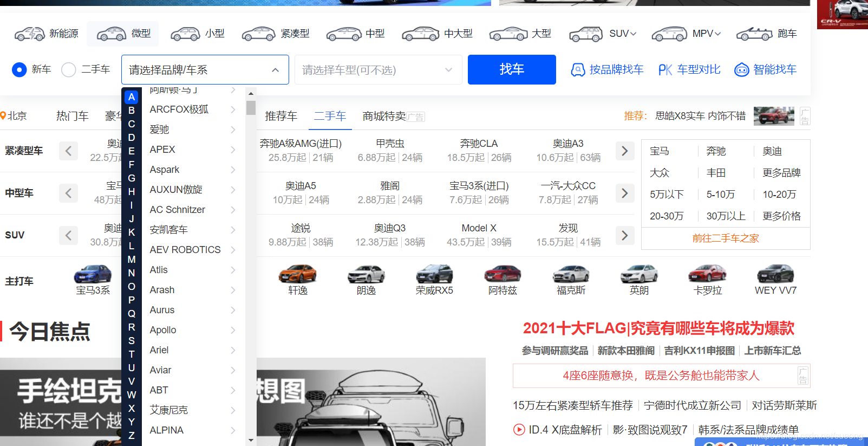Open the 英朗 car image

(639, 274)
